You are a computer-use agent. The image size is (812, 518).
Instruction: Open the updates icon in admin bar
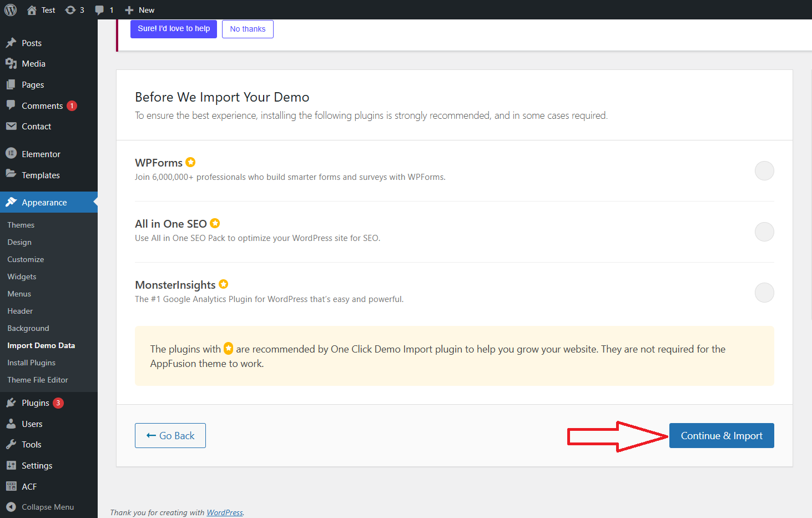tap(70, 10)
